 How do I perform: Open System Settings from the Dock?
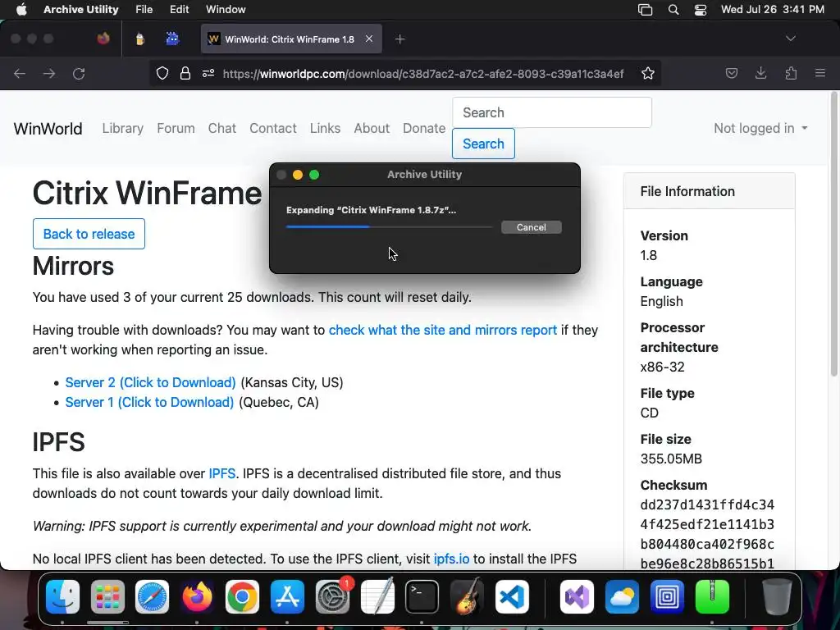pyautogui.click(x=332, y=596)
